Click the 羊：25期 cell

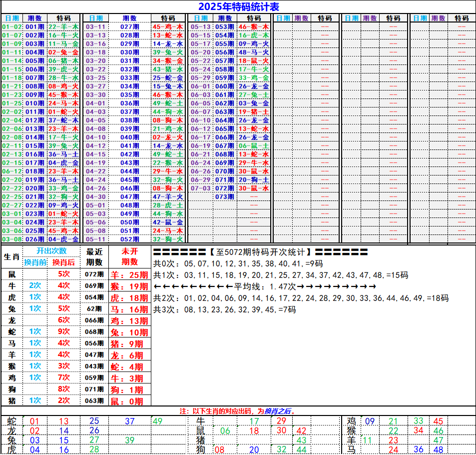pyautogui.click(x=130, y=274)
